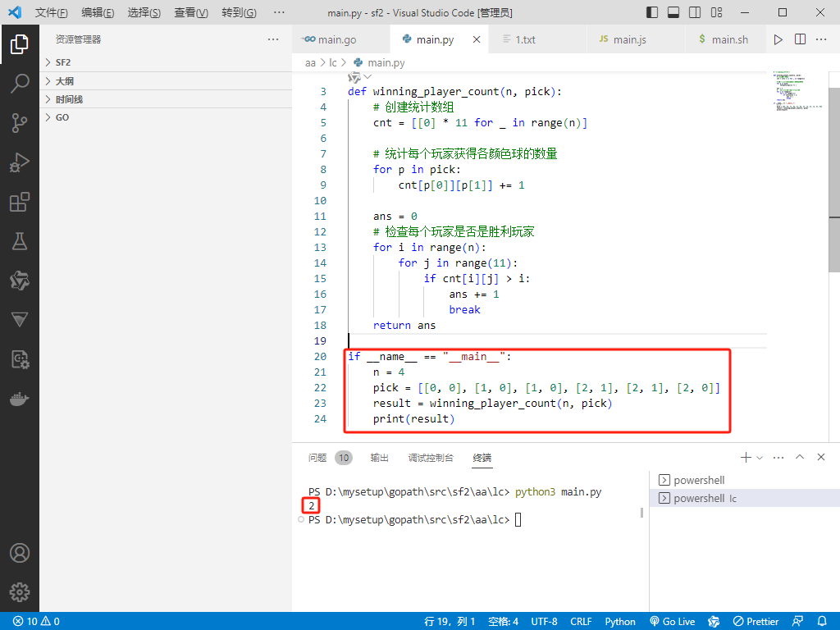Viewport: 840px width, 630px height.
Task: Change CRLF end of line sequence
Action: coord(581,622)
